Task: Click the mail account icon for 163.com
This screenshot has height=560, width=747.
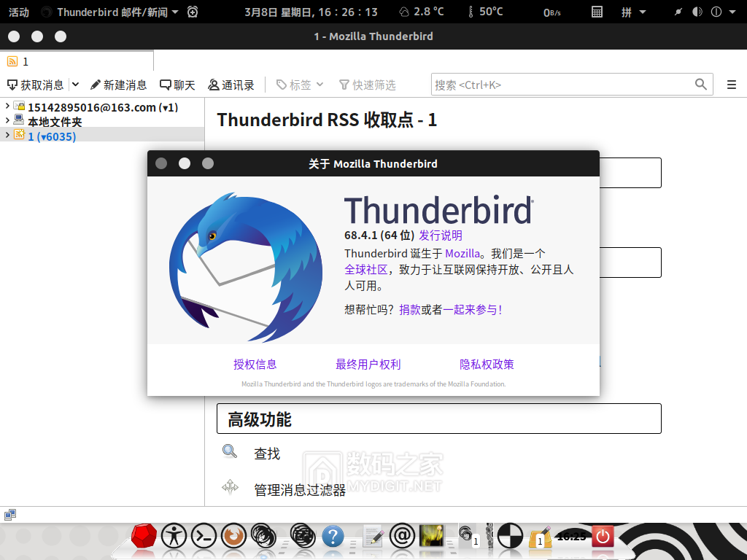Action: (x=19, y=106)
